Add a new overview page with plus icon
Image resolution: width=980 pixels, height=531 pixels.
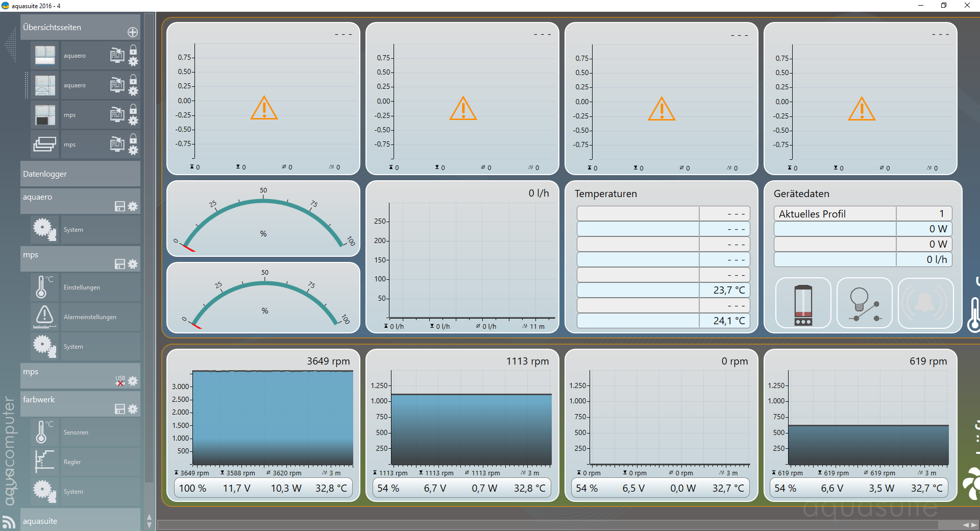[x=133, y=32]
